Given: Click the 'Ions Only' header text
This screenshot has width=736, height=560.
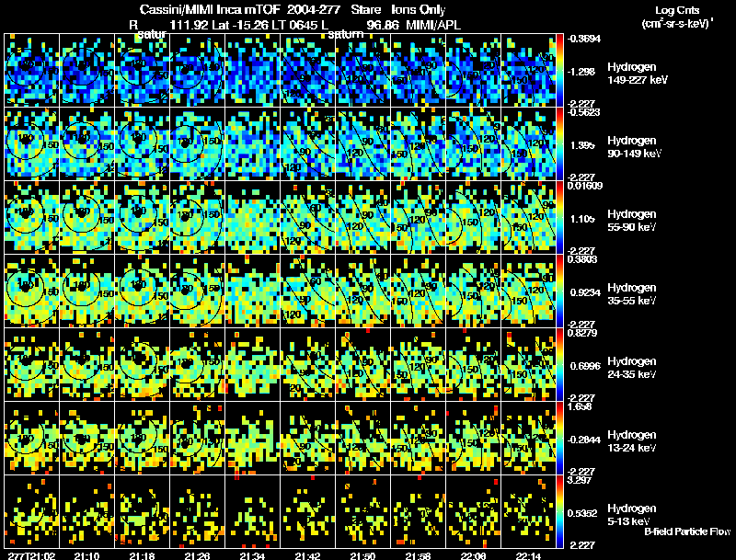Looking at the screenshot, I should coord(419,10).
